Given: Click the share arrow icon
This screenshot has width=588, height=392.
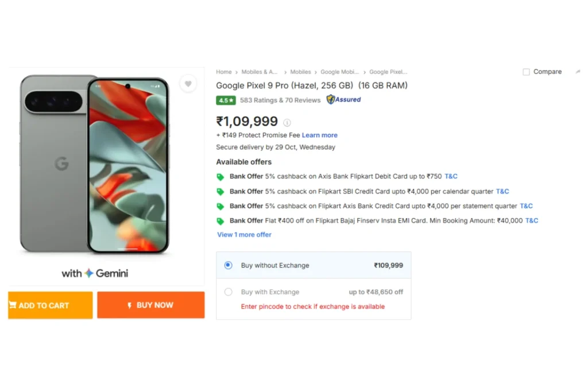Looking at the screenshot, I should click(578, 72).
